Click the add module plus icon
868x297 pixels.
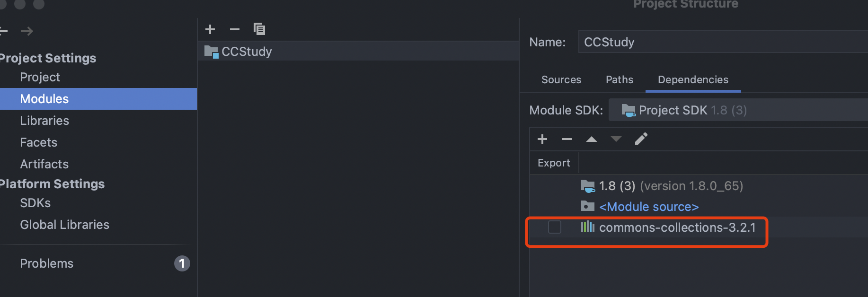pos(210,29)
